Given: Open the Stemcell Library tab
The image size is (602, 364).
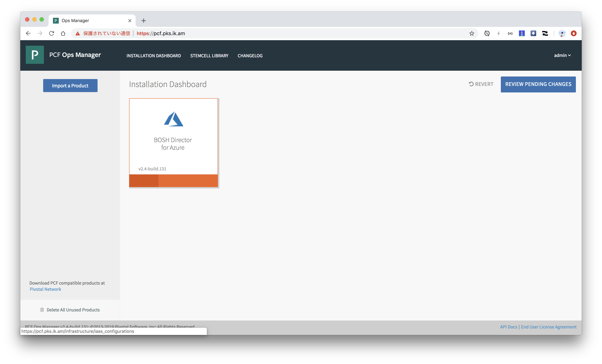Looking at the screenshot, I should coord(209,56).
